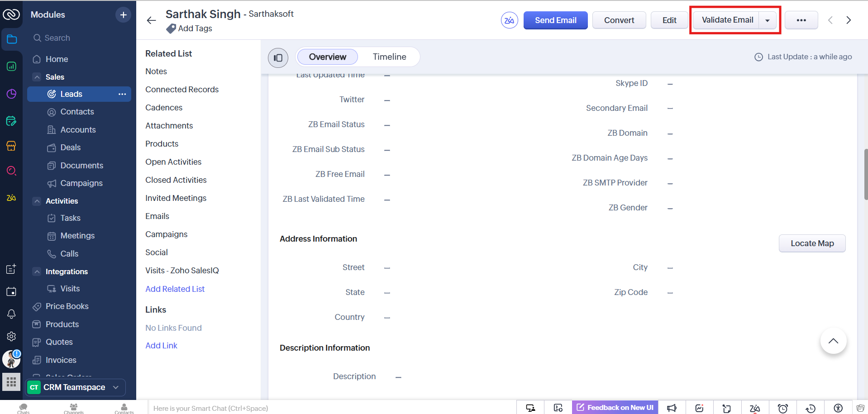Click the Add Related List link

click(x=175, y=289)
